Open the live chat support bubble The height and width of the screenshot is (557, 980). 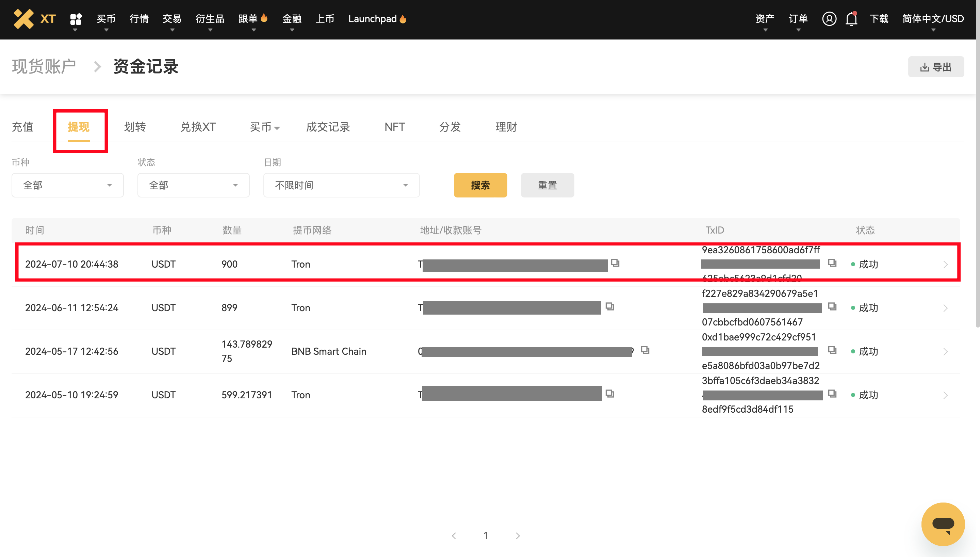[x=943, y=524]
